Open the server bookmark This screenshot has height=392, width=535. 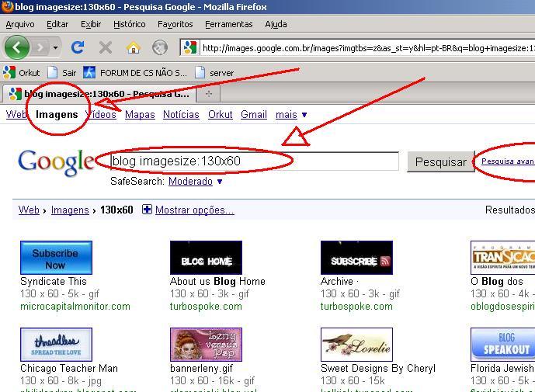(x=214, y=73)
